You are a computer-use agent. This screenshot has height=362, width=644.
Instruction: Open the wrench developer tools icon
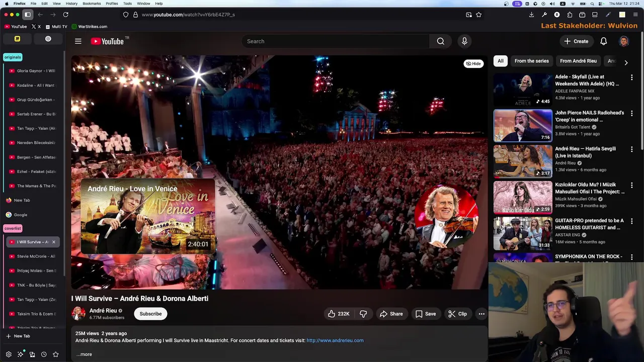pyautogui.click(x=544, y=15)
